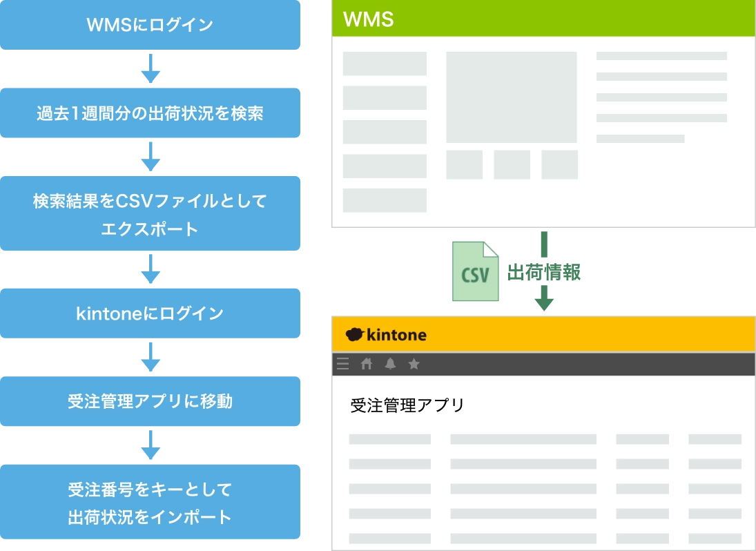Open the WMS title tab

pos(367,19)
